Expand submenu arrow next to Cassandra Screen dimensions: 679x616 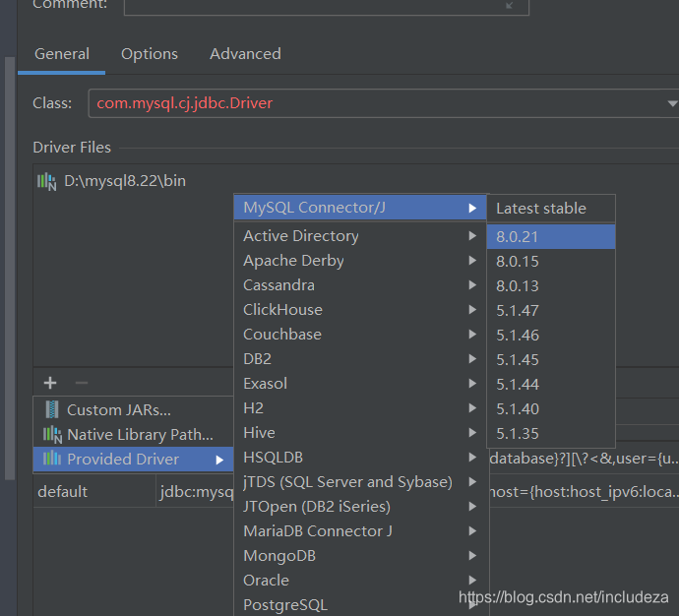click(472, 285)
